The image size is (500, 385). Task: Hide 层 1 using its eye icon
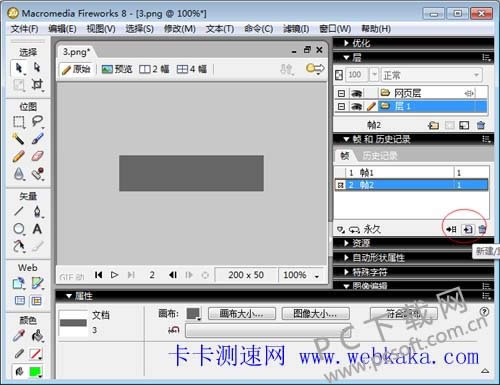click(356, 106)
